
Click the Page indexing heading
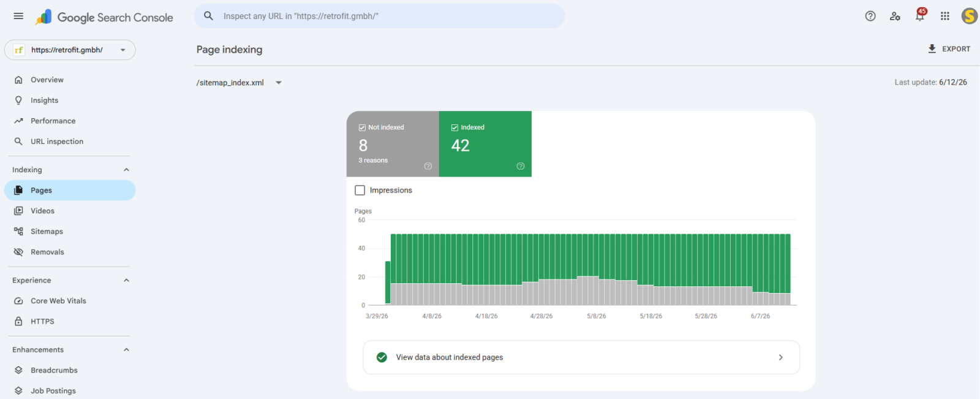click(229, 50)
